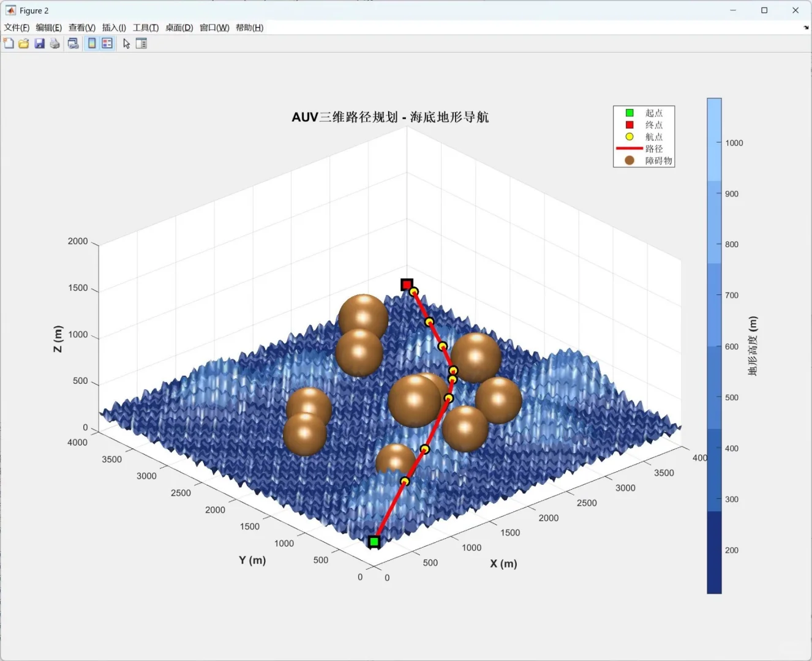Open the 插入(I) menu

coord(114,28)
